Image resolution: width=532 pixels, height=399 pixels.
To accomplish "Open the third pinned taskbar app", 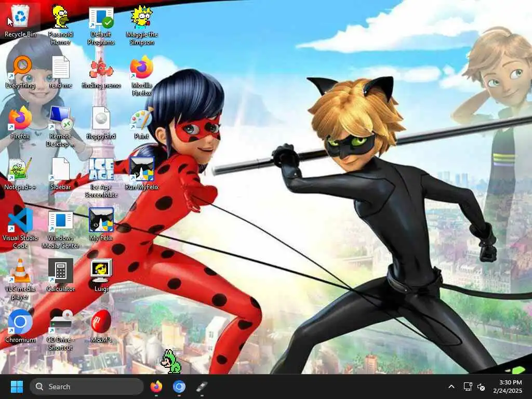I will pos(202,387).
